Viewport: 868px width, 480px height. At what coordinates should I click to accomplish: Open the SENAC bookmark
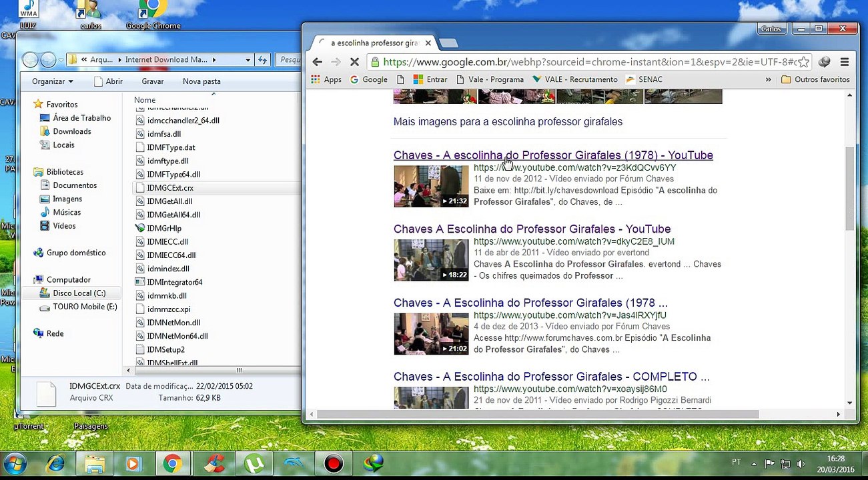pyautogui.click(x=644, y=79)
